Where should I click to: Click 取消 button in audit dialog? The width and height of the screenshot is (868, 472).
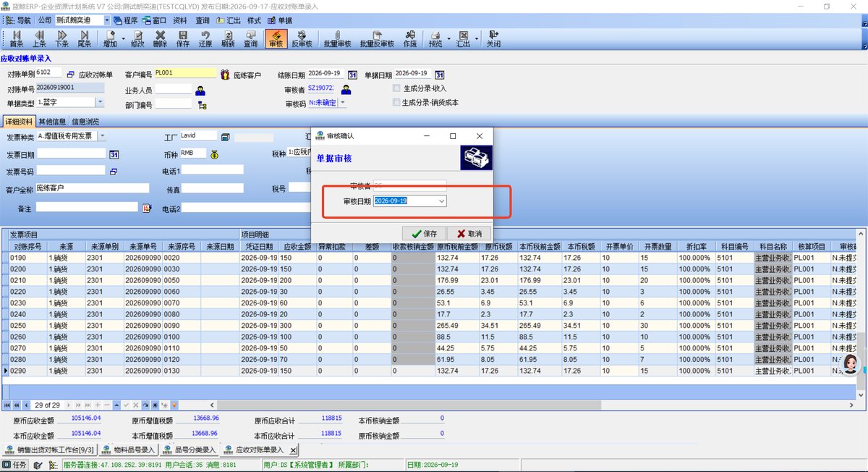[469, 234]
